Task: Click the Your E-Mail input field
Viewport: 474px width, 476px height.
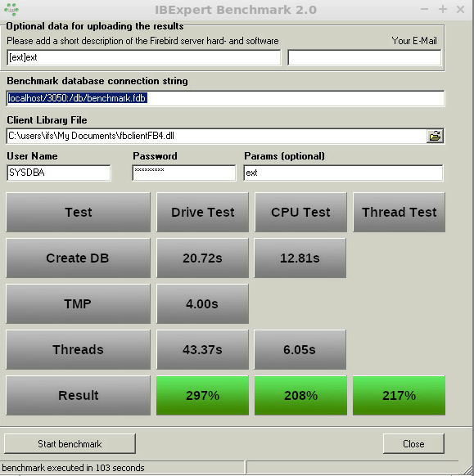Action: (364, 58)
